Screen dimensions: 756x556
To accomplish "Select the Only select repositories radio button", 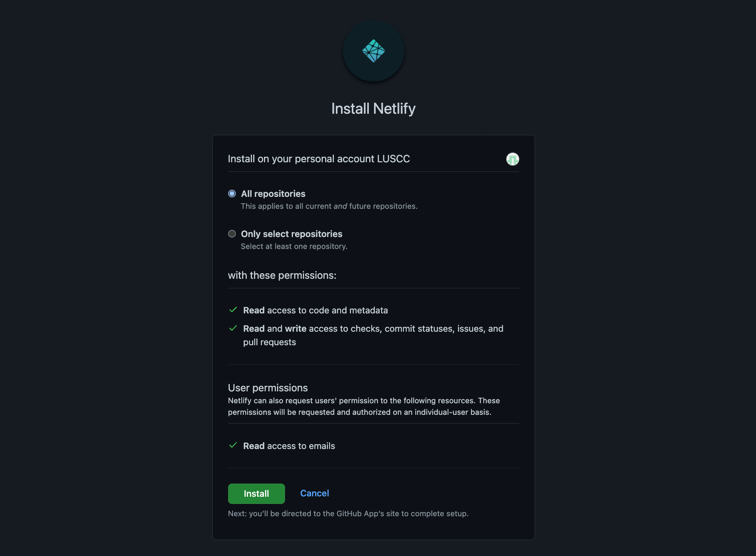I will pyautogui.click(x=232, y=234).
